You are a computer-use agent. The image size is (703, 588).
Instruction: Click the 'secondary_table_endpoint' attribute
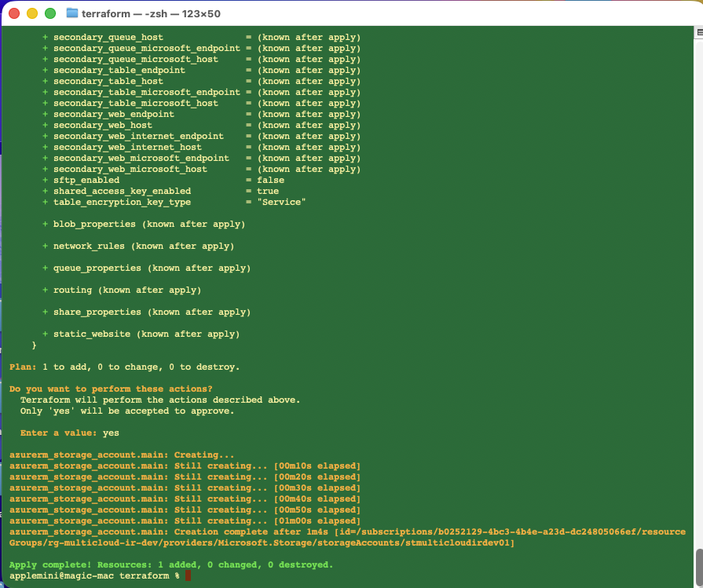(119, 71)
